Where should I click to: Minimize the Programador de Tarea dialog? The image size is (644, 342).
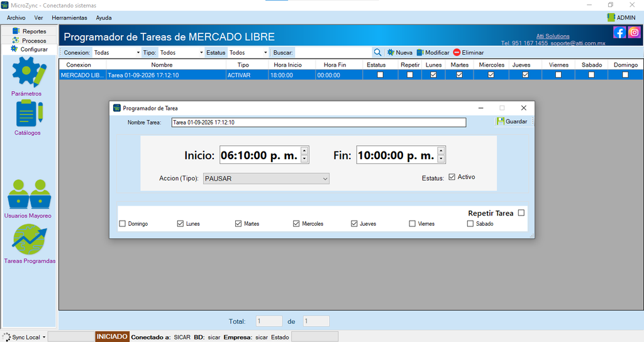click(x=480, y=108)
